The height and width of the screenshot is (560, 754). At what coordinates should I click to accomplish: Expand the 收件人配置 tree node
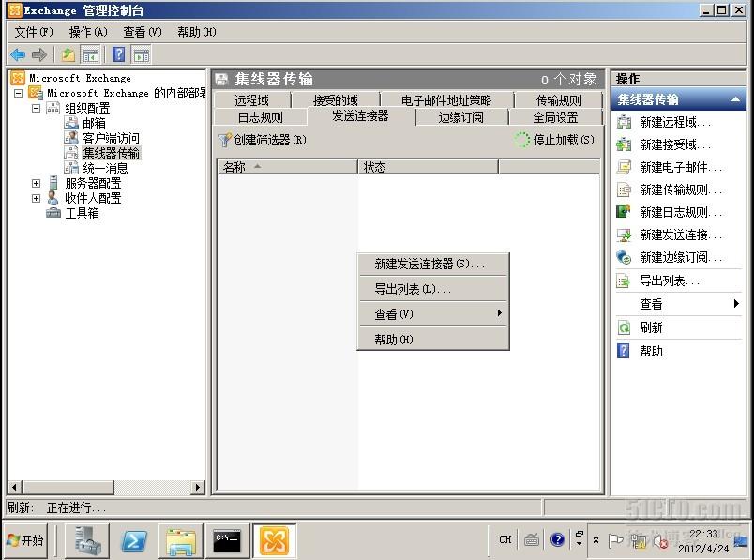click(x=36, y=198)
